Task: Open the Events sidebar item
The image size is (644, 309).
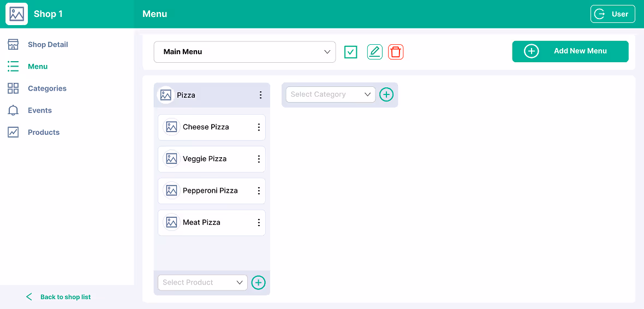Action: coord(40,110)
